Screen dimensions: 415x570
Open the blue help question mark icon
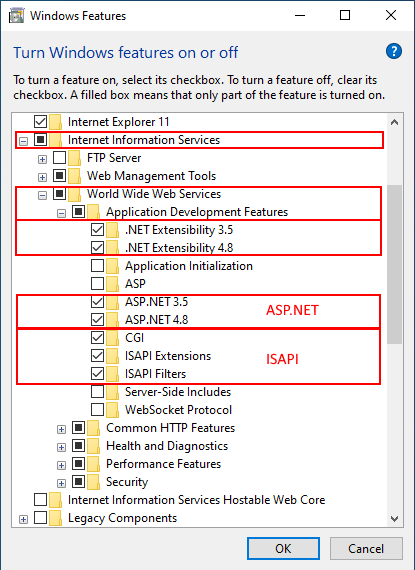(x=394, y=51)
